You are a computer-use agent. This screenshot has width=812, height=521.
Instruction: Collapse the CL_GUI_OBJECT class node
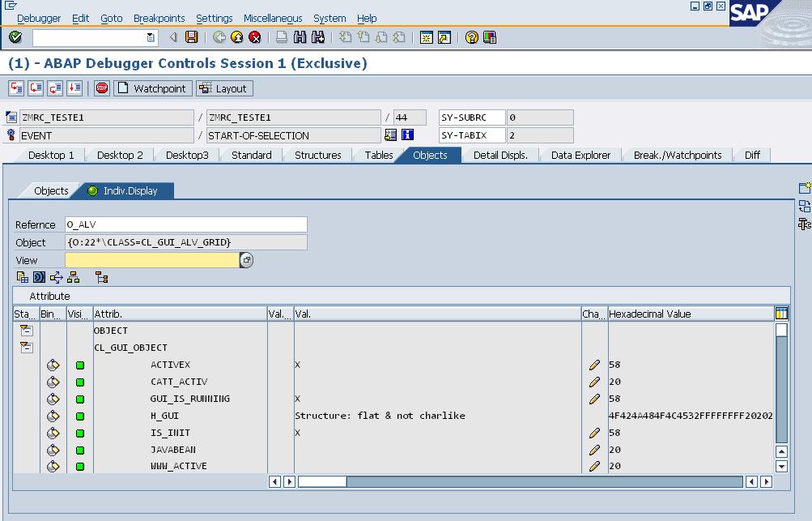click(27, 348)
